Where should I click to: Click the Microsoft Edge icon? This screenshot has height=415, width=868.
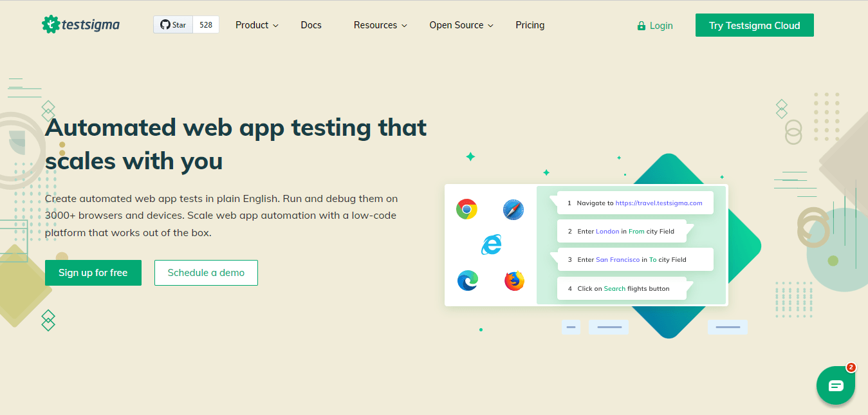[x=467, y=281]
